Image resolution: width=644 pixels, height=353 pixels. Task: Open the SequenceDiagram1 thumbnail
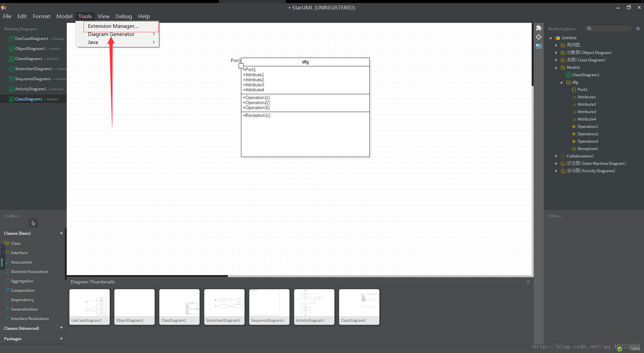click(269, 307)
